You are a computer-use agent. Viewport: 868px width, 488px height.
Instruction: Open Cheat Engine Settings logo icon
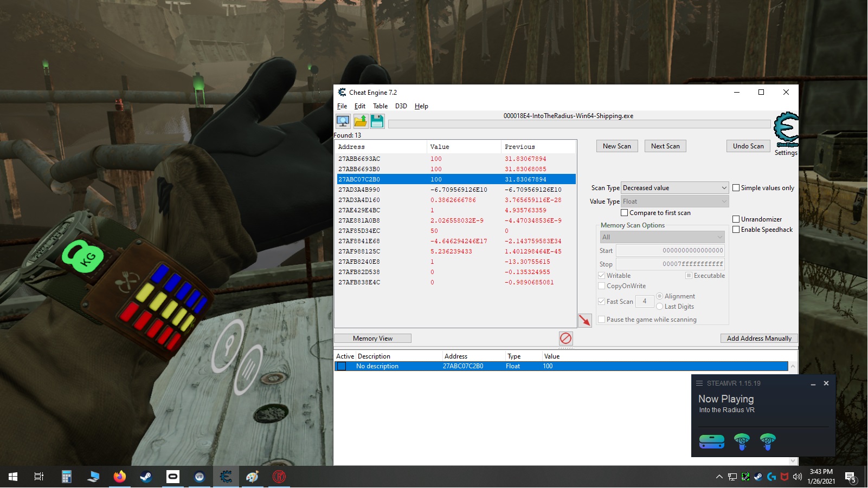point(786,130)
